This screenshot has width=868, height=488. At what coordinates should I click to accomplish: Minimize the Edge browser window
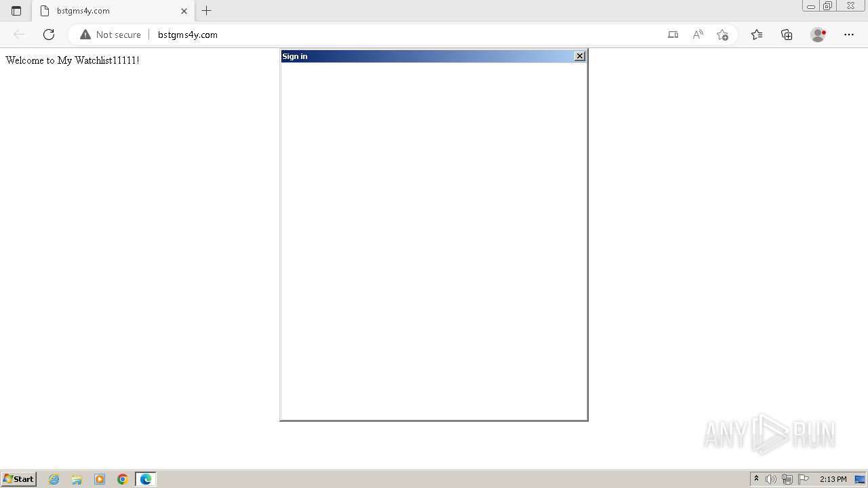[811, 6]
